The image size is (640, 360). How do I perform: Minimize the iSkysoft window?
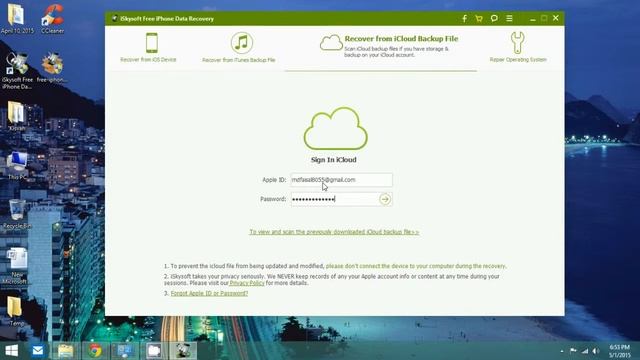coord(533,18)
